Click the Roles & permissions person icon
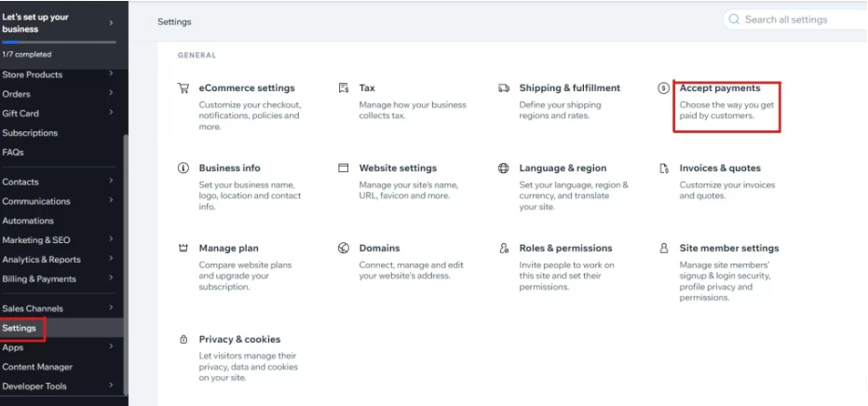868x406 pixels. coord(503,249)
